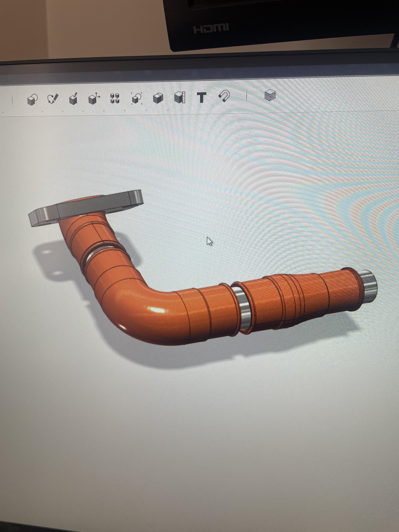Expand dropdown arrow under move cube tool
This screenshot has height=532, width=399.
click(104, 111)
